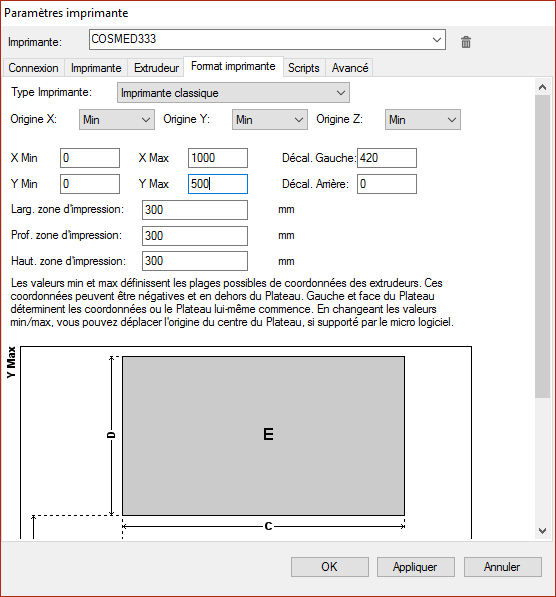Delete printer using the trash icon
Screen dimensions: 556x597
[x=466, y=42]
